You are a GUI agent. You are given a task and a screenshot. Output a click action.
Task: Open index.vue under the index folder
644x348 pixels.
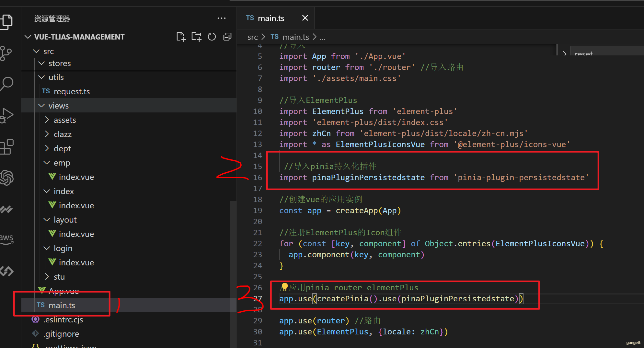pos(129,205)
